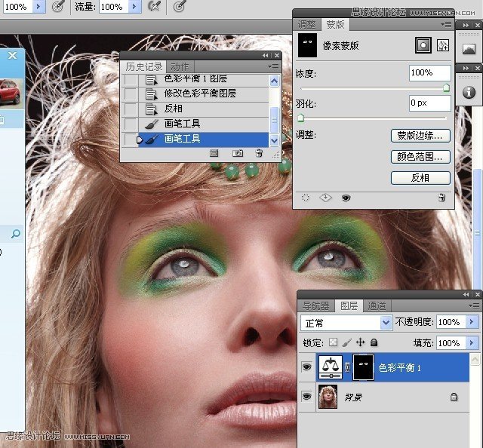Click the trash icon in the history panel

[259, 153]
